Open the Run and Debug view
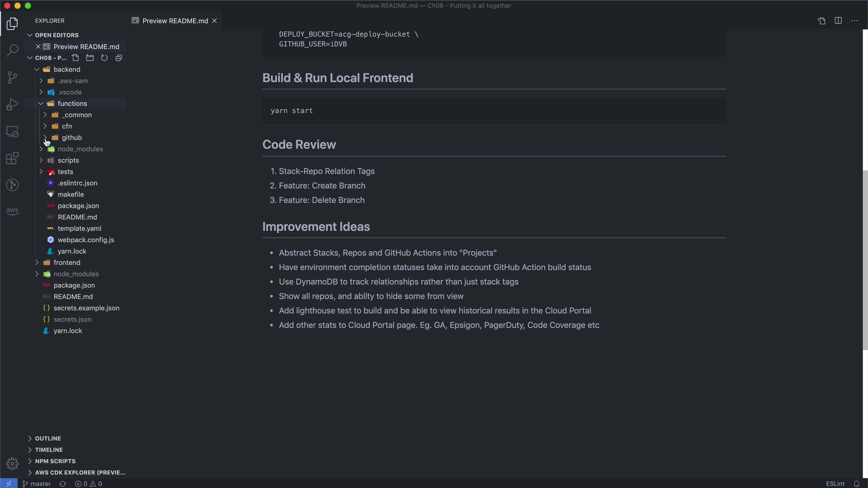Screen dimensions: 868x488 click(x=12, y=104)
